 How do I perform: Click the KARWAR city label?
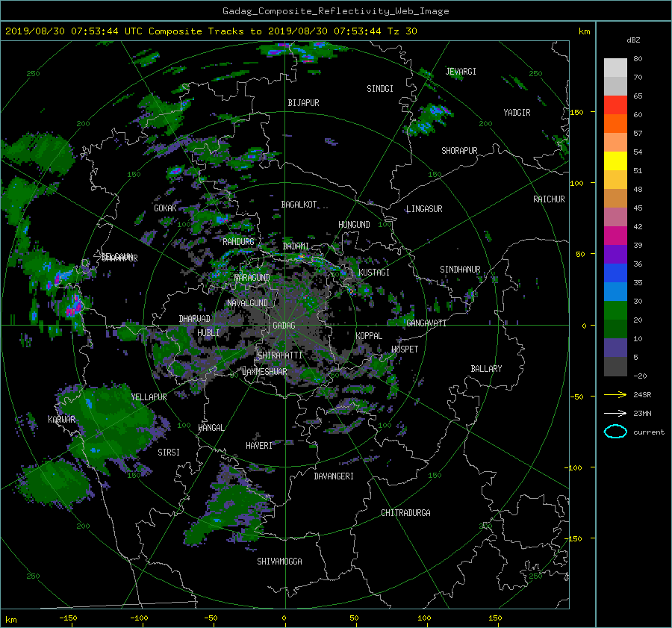(x=61, y=419)
